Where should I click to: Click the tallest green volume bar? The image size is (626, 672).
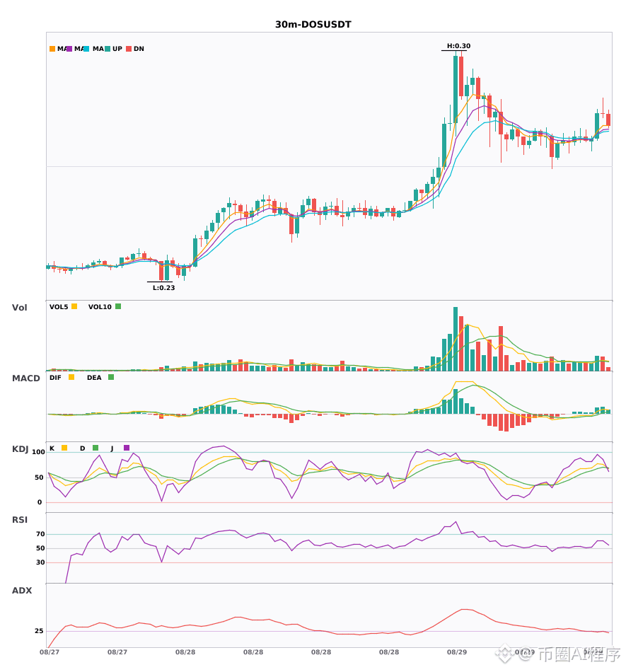click(x=456, y=339)
